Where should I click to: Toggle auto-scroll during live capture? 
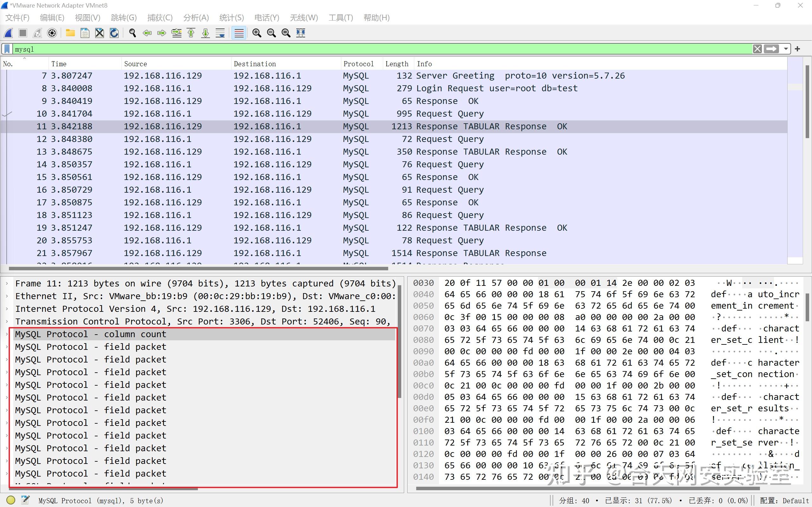click(x=220, y=33)
